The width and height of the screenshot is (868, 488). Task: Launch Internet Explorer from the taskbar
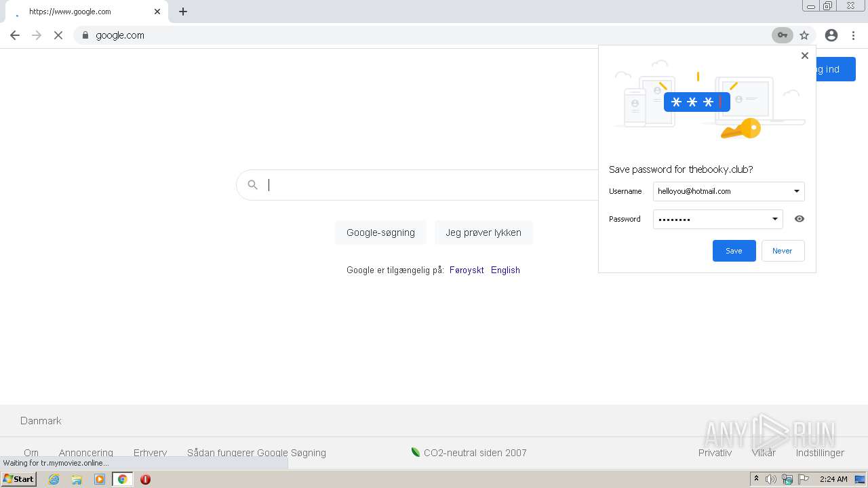point(54,479)
